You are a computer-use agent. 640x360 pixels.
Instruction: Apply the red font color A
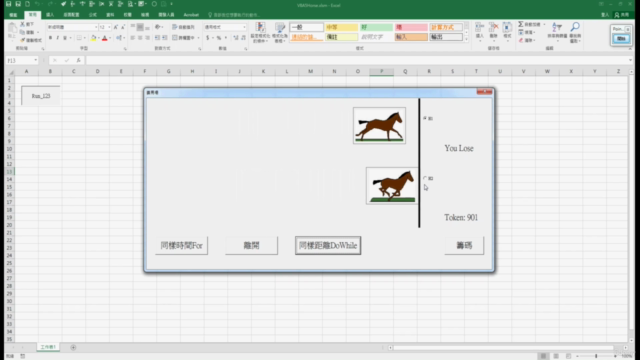104,38
